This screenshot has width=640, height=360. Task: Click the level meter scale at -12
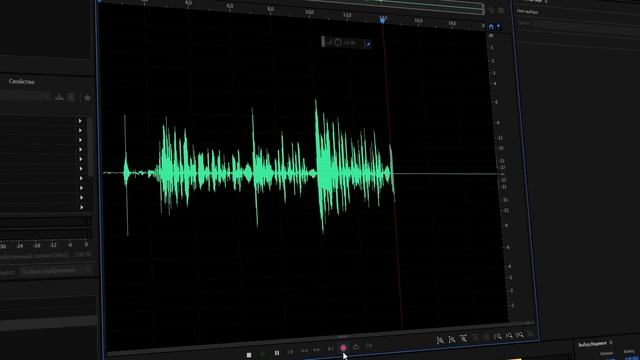(x=53, y=245)
